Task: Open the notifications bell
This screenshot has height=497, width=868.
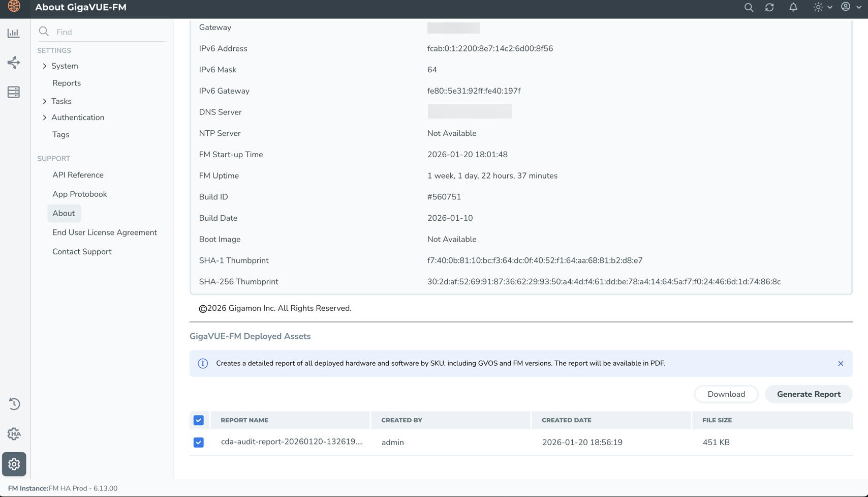Action: click(x=793, y=8)
